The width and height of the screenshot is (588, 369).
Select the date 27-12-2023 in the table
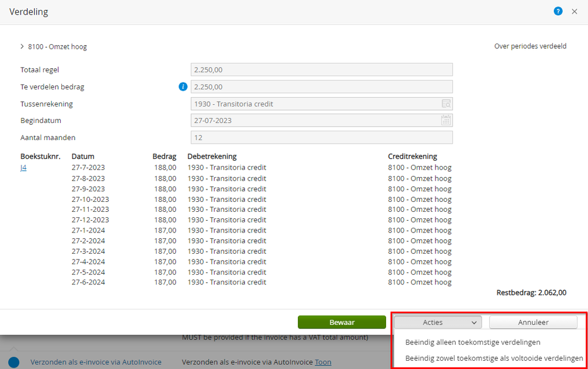(91, 220)
